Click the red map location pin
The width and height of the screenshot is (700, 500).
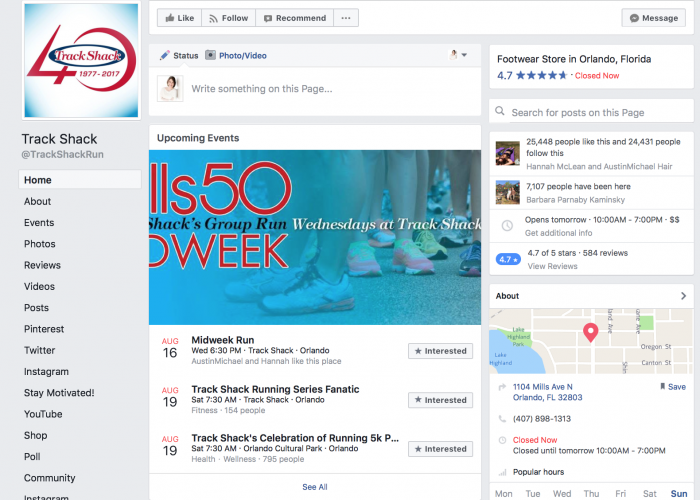coord(591,333)
